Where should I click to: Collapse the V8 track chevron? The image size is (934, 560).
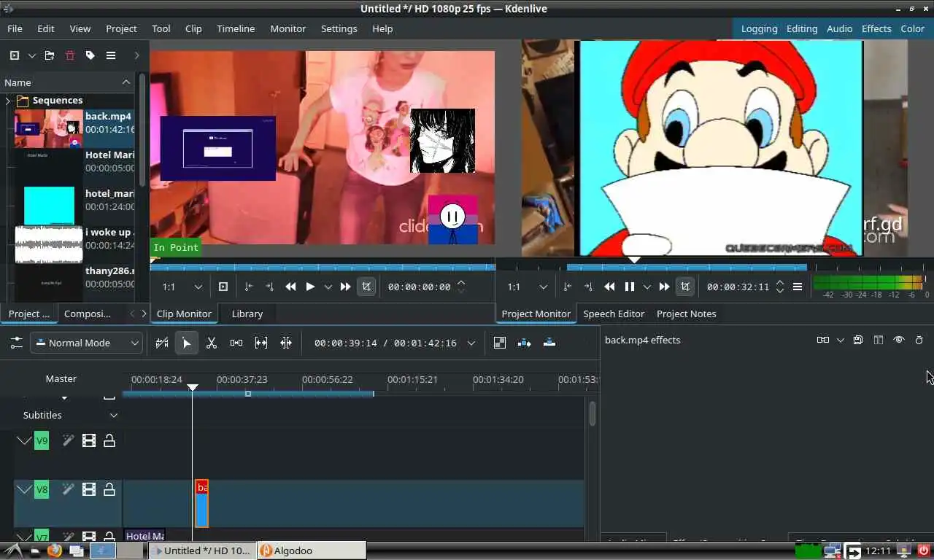(24, 490)
